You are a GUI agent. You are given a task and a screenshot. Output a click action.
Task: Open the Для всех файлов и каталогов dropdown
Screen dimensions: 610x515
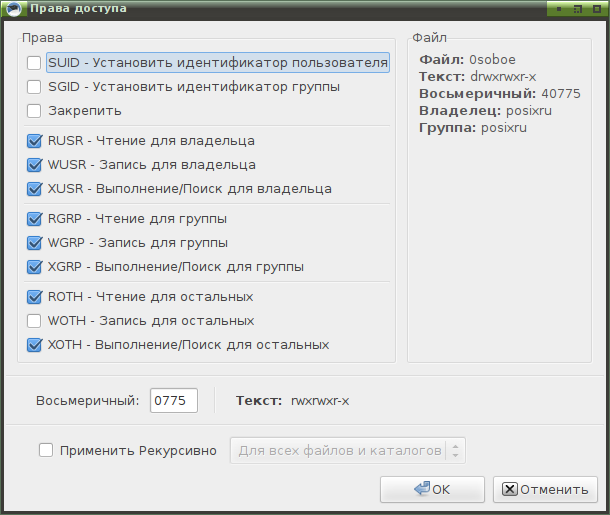[x=348, y=450]
